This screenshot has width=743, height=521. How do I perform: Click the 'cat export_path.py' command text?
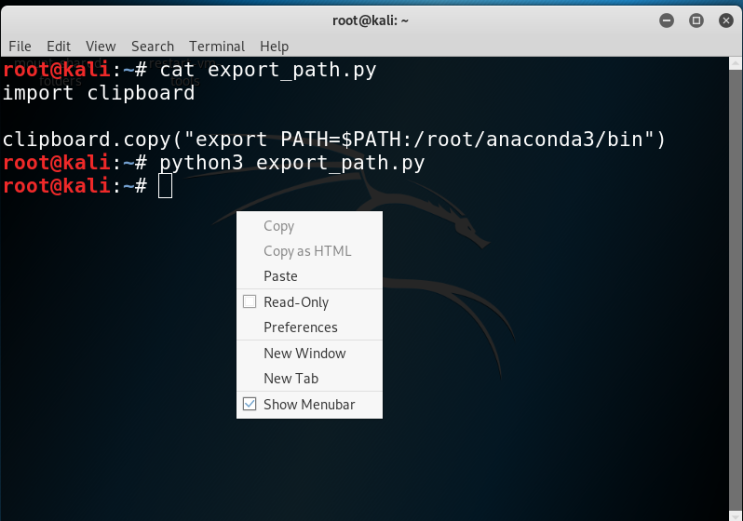pos(268,70)
